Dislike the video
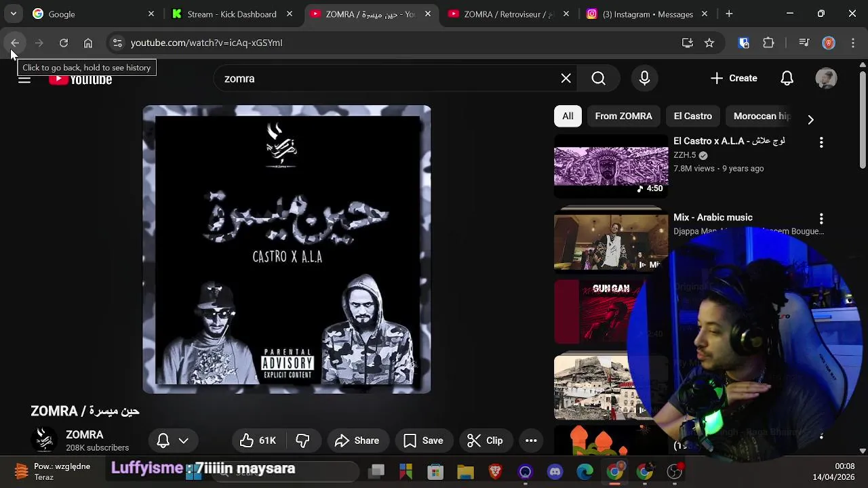The width and height of the screenshot is (868, 488). pyautogui.click(x=302, y=441)
